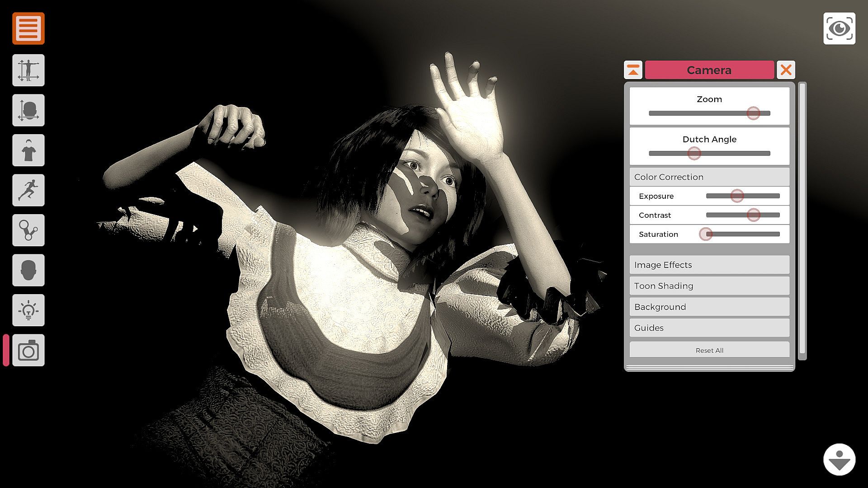
Task: Open the Guides section
Action: tap(709, 328)
